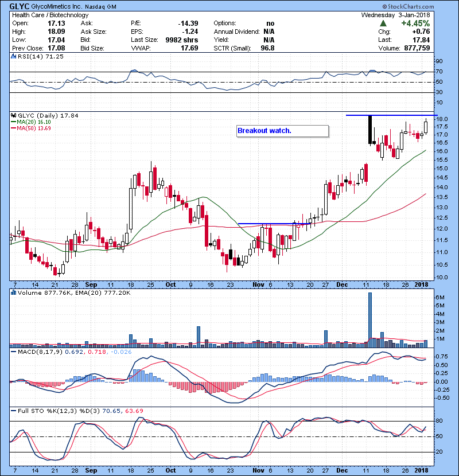
Task: Click the volume bars icon beside Volume label
Action: 13,292
